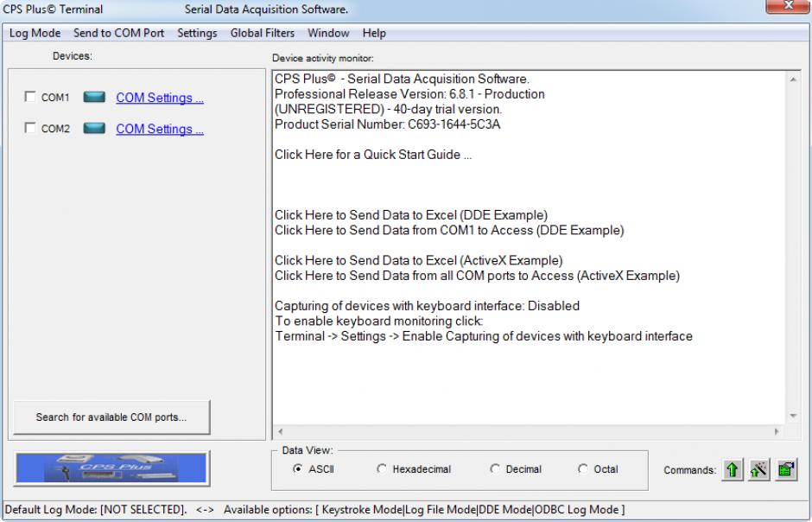This screenshot has height=522, width=812.
Task: Open the Send to COM Port menu
Action: pos(118,33)
